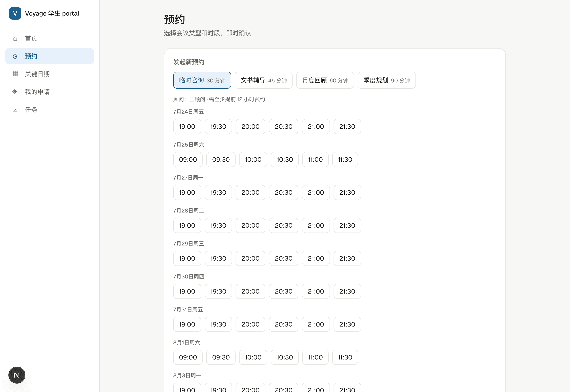Click the 预约 page heading

pyautogui.click(x=174, y=19)
